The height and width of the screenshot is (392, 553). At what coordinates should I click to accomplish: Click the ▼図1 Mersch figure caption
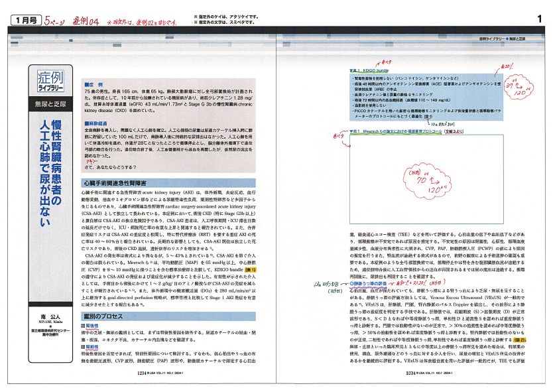coord(405,131)
